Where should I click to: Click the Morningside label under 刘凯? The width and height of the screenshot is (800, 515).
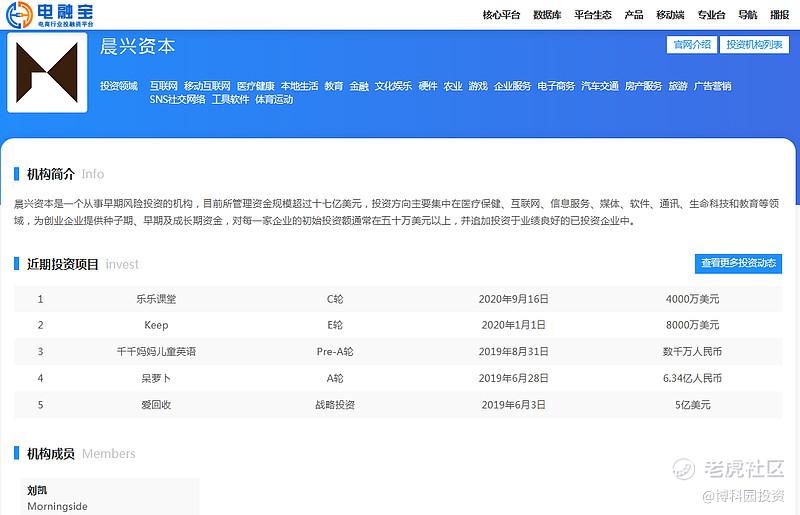click(57, 506)
